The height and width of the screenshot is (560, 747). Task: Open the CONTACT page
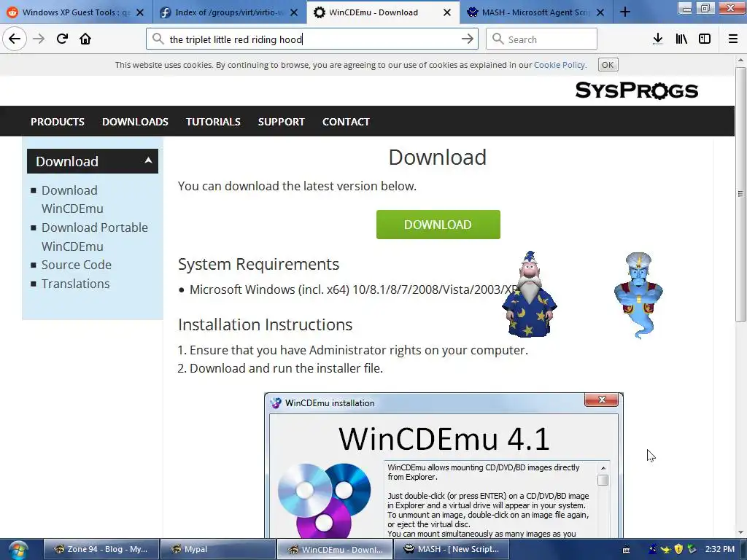pyautogui.click(x=346, y=122)
